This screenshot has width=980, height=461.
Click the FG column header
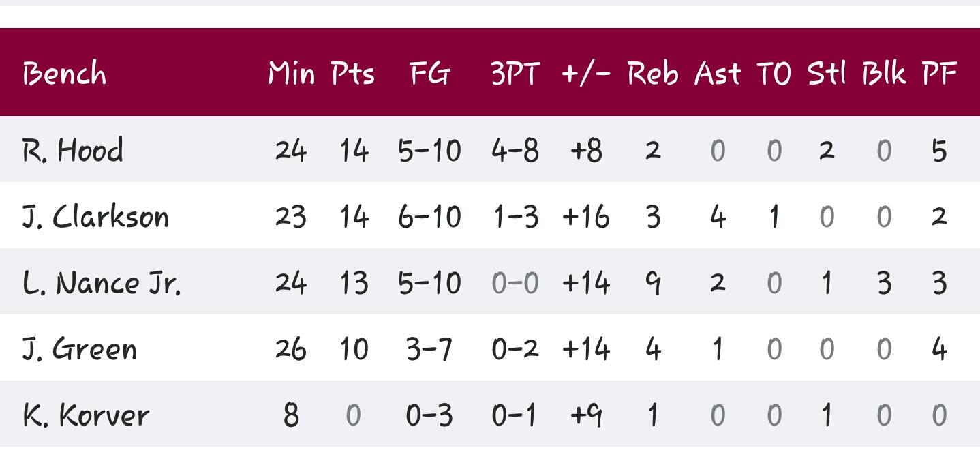(x=429, y=73)
